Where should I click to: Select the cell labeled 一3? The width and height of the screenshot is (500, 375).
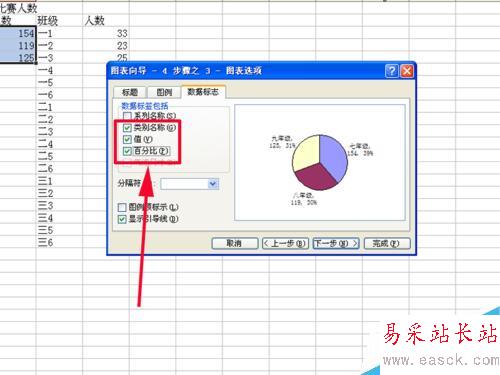point(59,58)
